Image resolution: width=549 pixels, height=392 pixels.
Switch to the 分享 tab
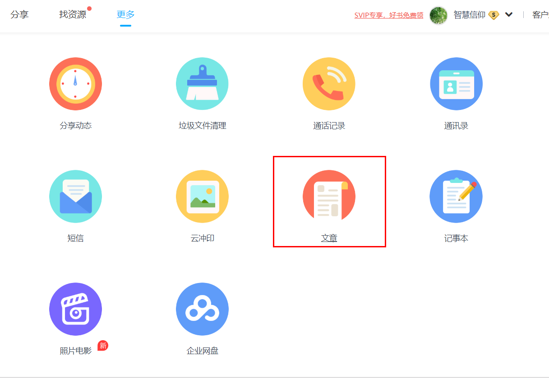19,14
